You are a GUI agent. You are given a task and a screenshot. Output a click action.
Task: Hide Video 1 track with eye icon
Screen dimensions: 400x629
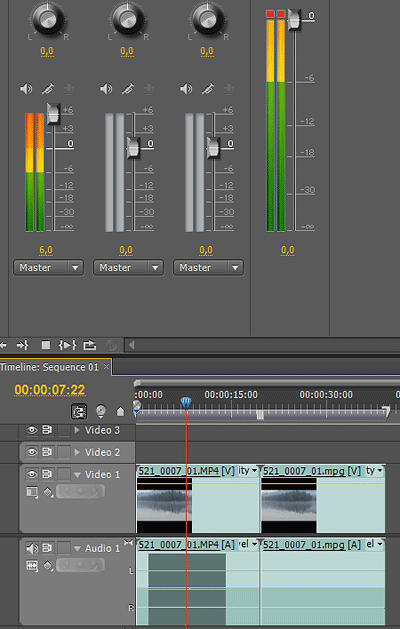(32, 475)
